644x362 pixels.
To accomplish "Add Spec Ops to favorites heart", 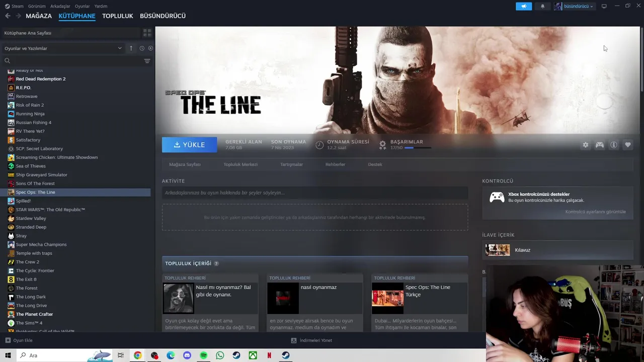I will [x=628, y=145].
